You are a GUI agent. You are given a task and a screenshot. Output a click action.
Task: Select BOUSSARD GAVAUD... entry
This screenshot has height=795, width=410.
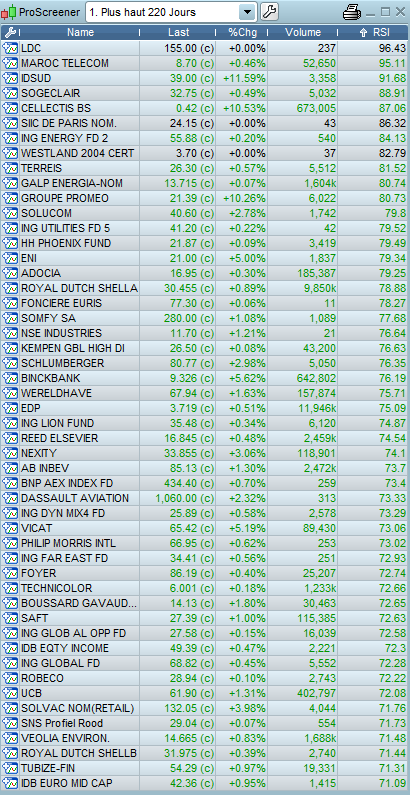[x=79, y=603]
